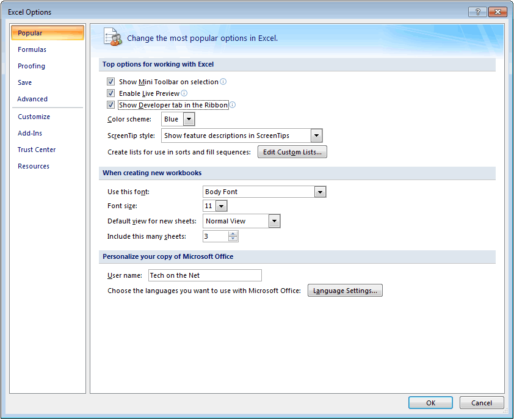The image size is (514, 420).
Task: Open the Color scheme dropdown
Action: 189,119
